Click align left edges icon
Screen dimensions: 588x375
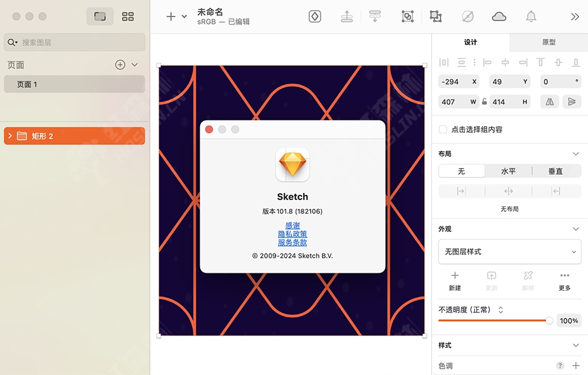point(487,62)
